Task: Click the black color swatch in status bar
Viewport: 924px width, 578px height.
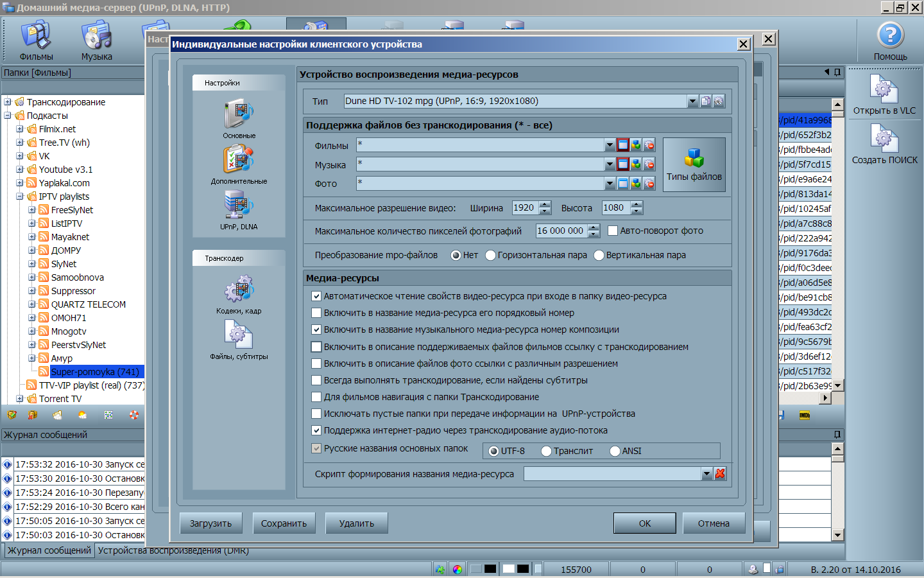Action: click(490, 569)
